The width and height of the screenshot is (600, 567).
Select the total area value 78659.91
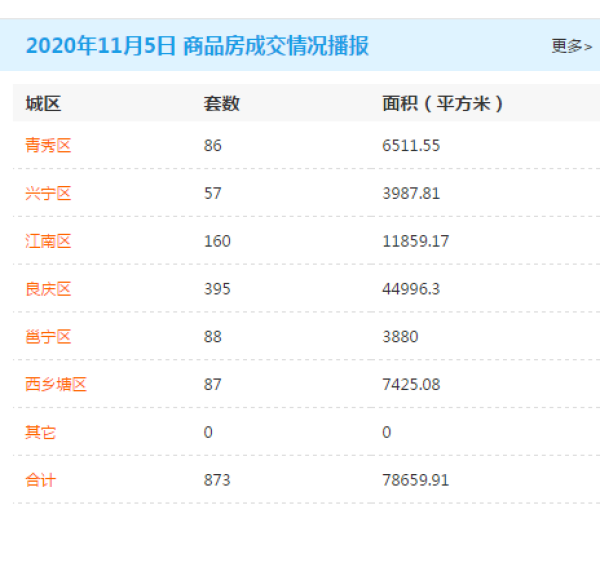click(x=416, y=481)
